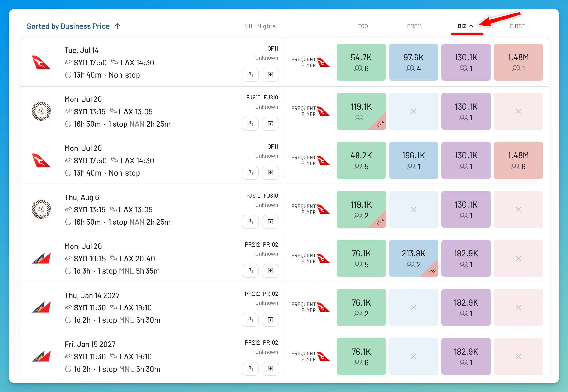The height and width of the screenshot is (392, 568).
Task: Click Fiji Airways logo of Thu, Aug 6 flight
Action: pyautogui.click(x=41, y=209)
